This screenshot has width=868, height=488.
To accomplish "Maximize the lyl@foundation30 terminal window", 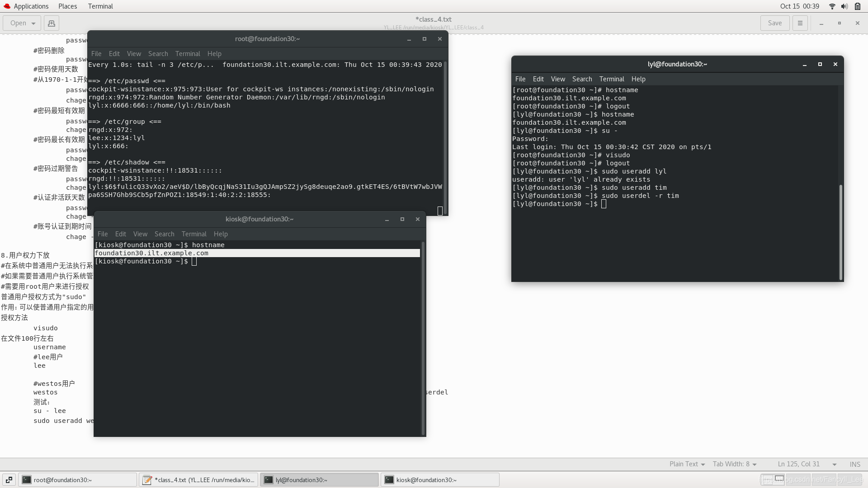I will (820, 64).
